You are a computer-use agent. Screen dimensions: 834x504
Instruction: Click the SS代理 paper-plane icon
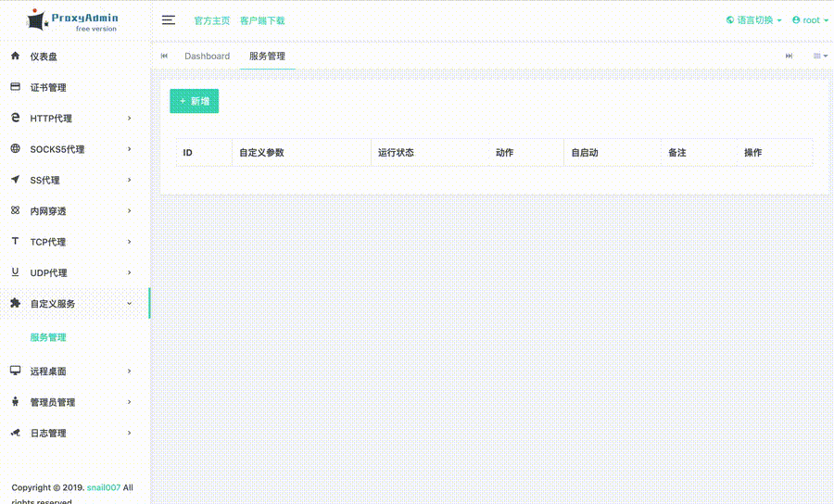16,179
